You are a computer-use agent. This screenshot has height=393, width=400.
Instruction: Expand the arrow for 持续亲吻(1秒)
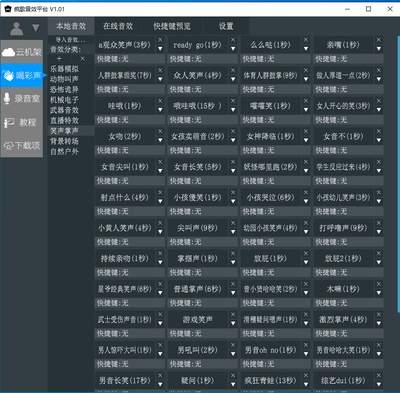[160, 262]
